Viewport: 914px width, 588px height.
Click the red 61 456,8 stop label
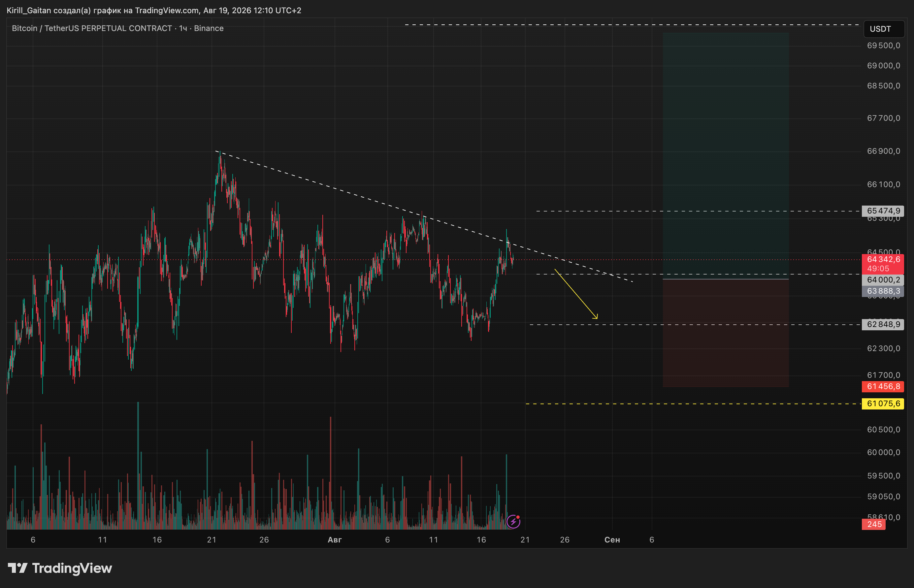(883, 386)
